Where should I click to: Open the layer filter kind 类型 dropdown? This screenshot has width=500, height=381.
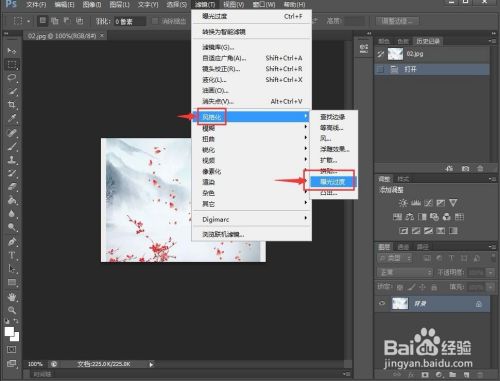[395, 258]
